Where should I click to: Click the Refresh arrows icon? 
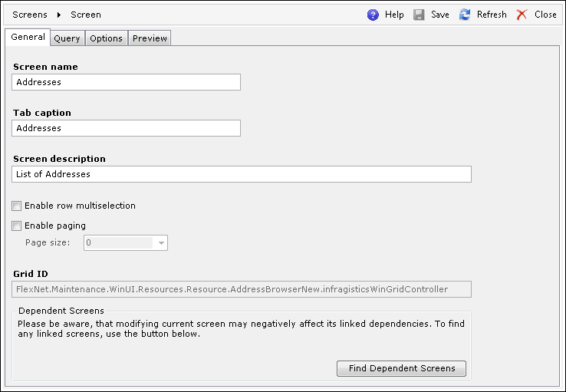(x=465, y=15)
